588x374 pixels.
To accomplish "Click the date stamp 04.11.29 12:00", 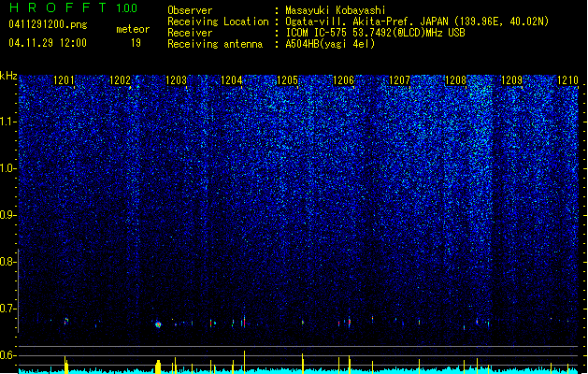I will [48, 43].
